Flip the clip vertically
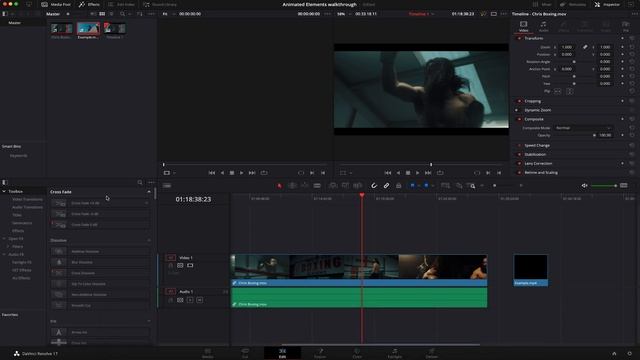This screenshot has height=360, width=640. coord(569,91)
